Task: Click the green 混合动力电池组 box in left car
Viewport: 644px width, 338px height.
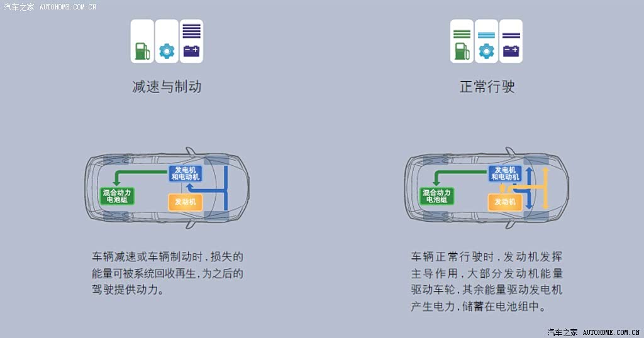Action: [117, 195]
